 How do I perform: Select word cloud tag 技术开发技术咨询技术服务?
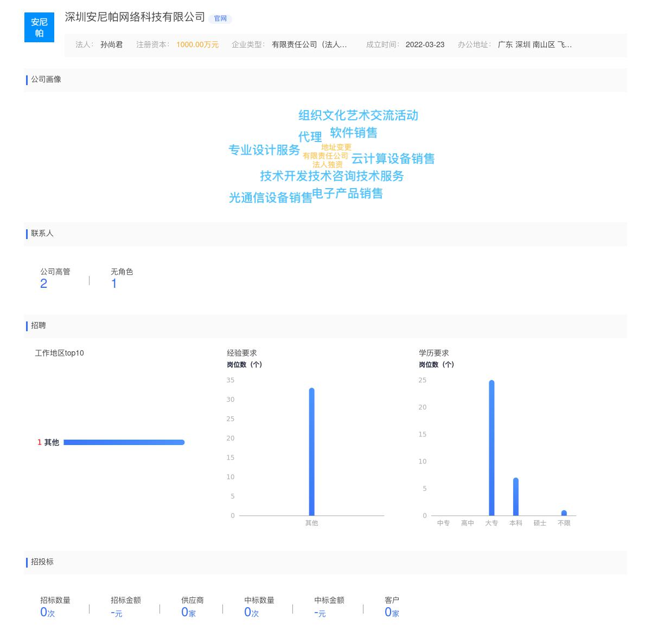coord(332,176)
